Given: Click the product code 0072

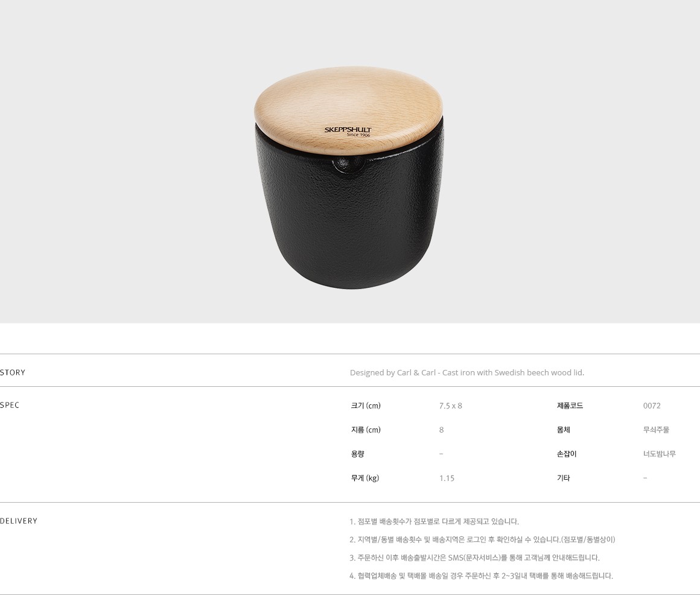Looking at the screenshot, I should click(x=652, y=406).
